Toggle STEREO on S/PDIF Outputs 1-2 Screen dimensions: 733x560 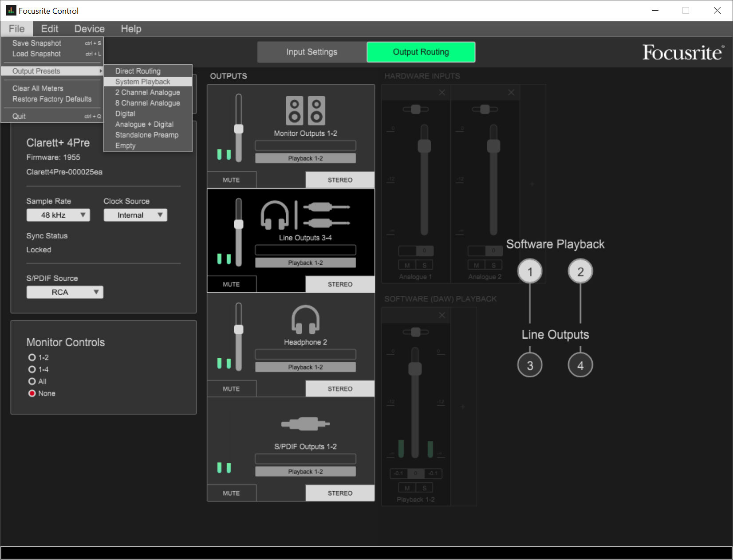(340, 493)
